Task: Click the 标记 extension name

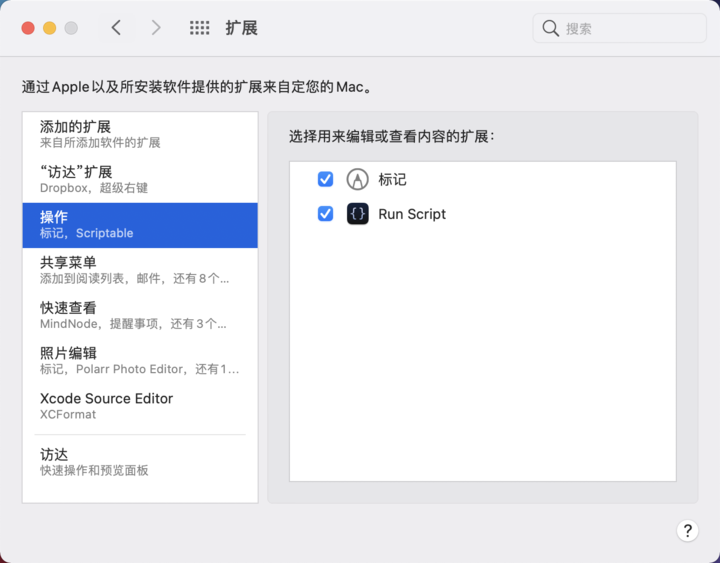Action: pos(392,180)
